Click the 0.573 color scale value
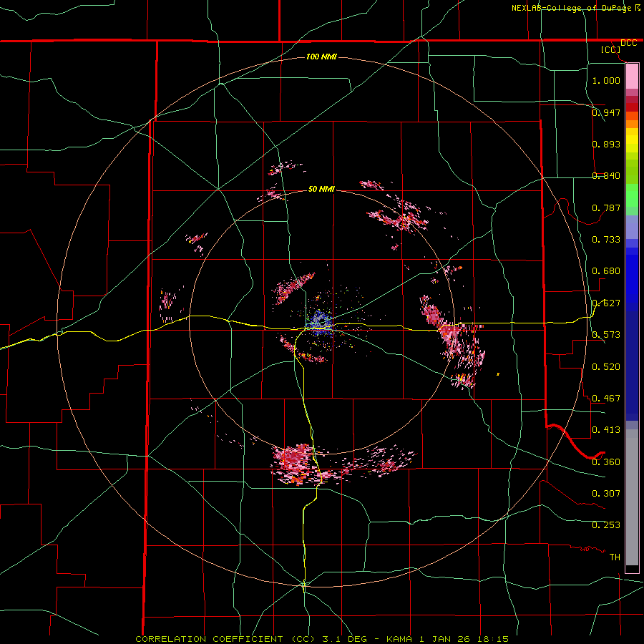Screen dimensions: 644x644 pyautogui.click(x=606, y=334)
